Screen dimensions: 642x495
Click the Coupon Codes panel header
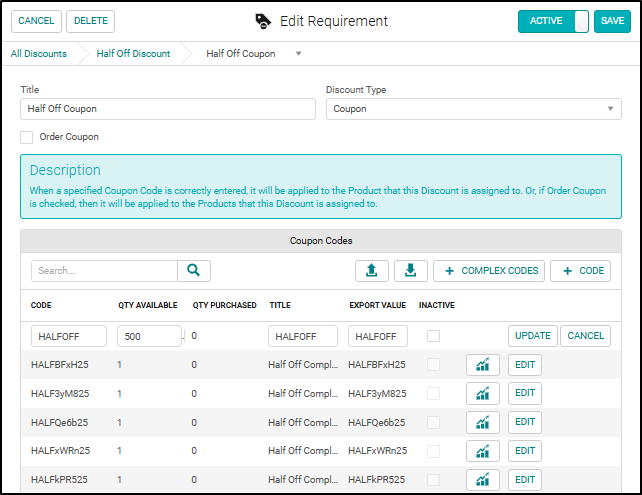click(321, 241)
